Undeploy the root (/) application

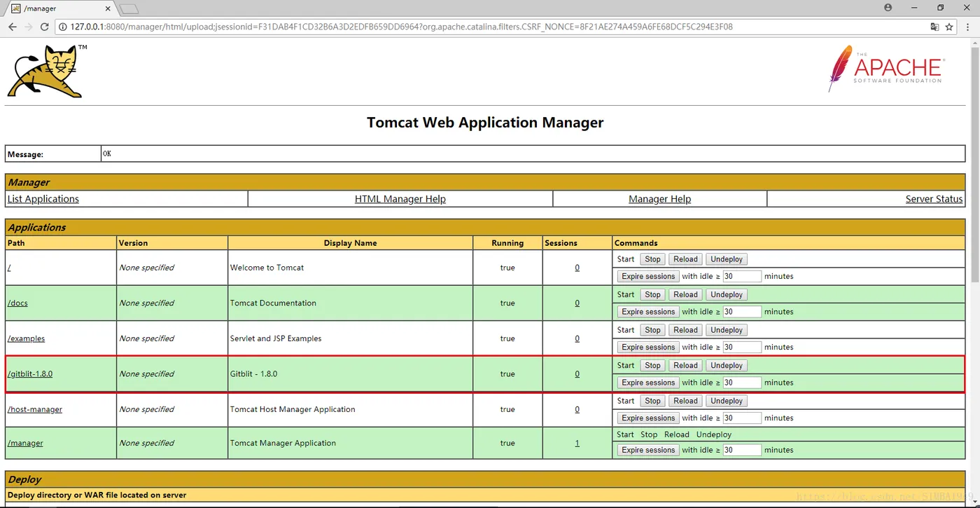(727, 259)
